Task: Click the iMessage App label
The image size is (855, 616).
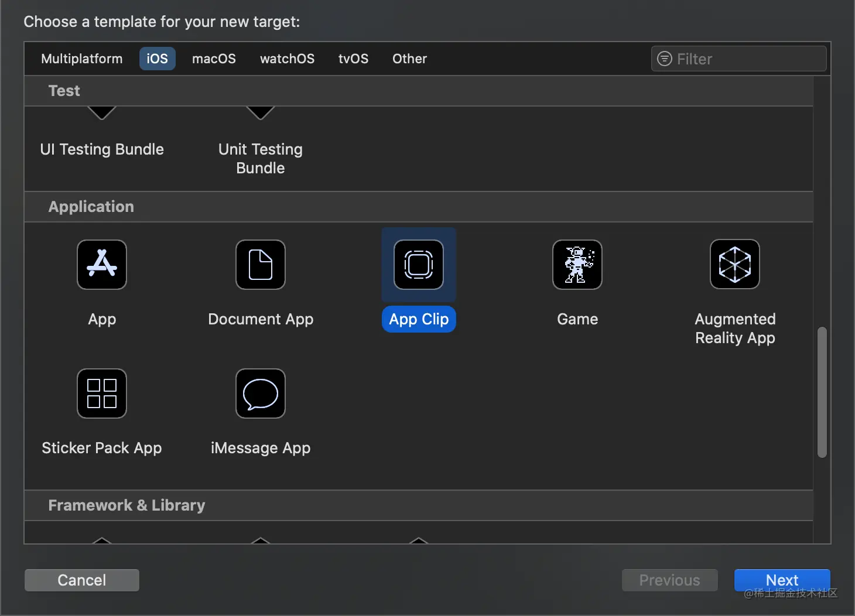Action: tap(261, 448)
